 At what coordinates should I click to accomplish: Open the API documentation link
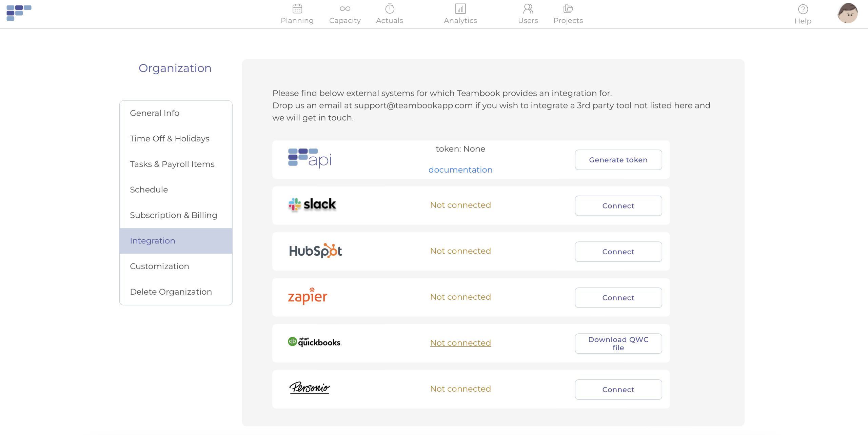460,170
